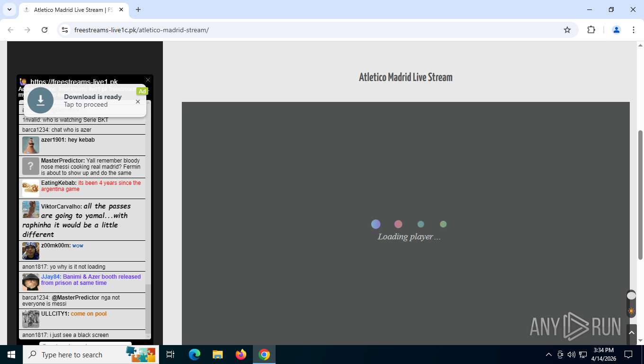Click the taskbar search box

click(x=91, y=355)
